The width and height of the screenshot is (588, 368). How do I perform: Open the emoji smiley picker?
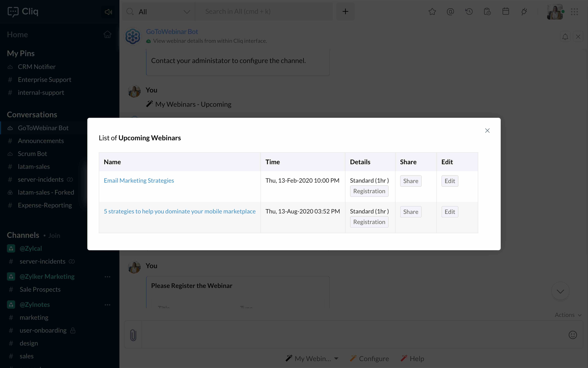tap(573, 335)
